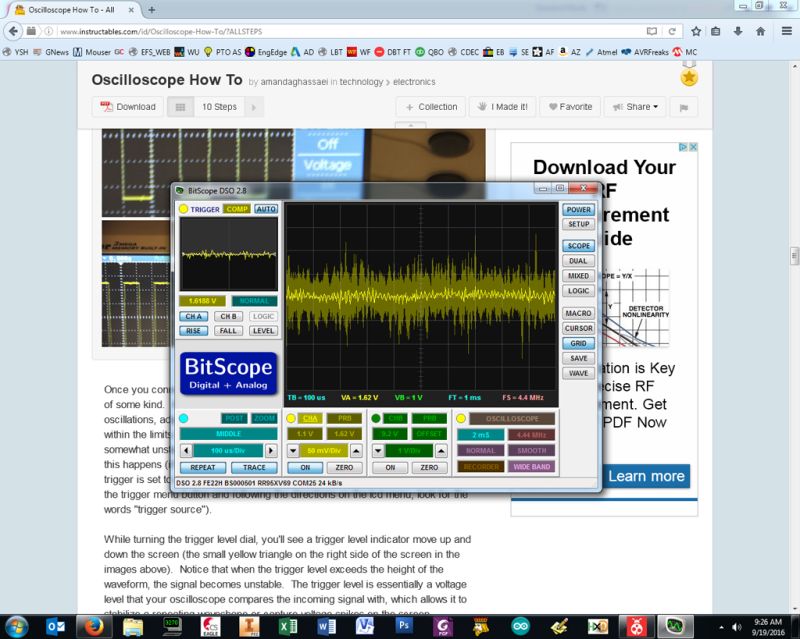Click the Download button on Instructables
800x639 pixels.
coord(128,107)
